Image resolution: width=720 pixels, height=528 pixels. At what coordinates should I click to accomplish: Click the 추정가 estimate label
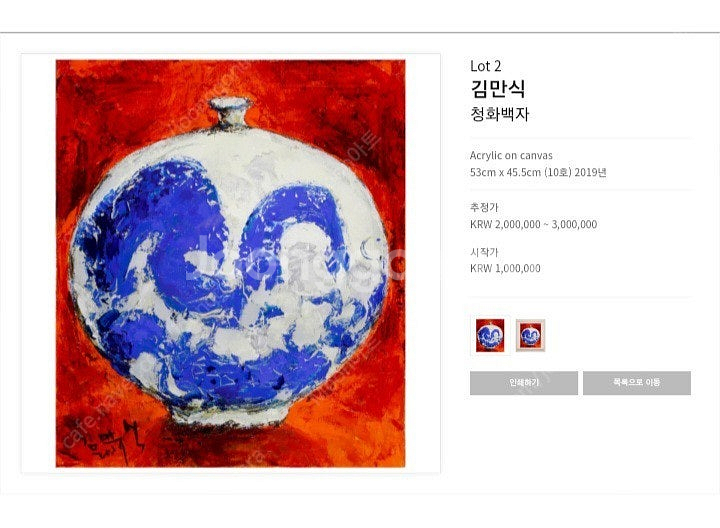(x=484, y=208)
